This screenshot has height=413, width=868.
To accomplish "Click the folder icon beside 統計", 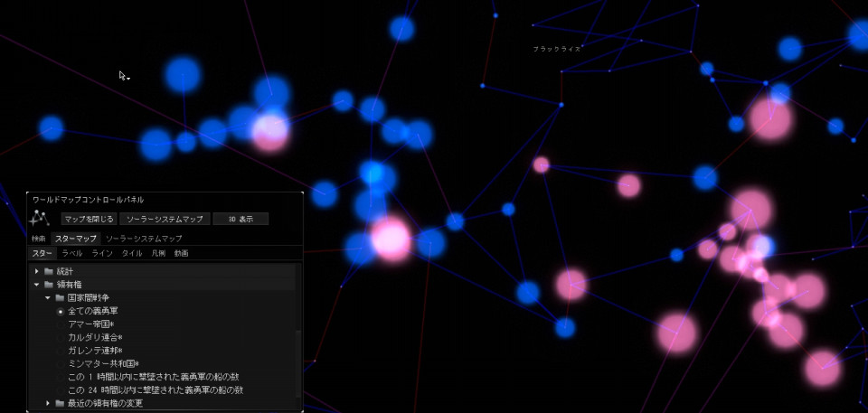I will [49, 271].
